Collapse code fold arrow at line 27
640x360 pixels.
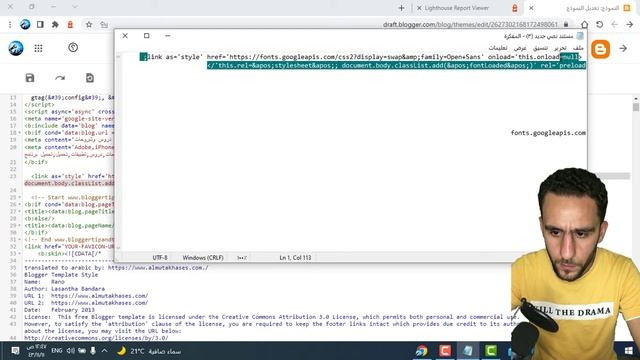[20, 211]
